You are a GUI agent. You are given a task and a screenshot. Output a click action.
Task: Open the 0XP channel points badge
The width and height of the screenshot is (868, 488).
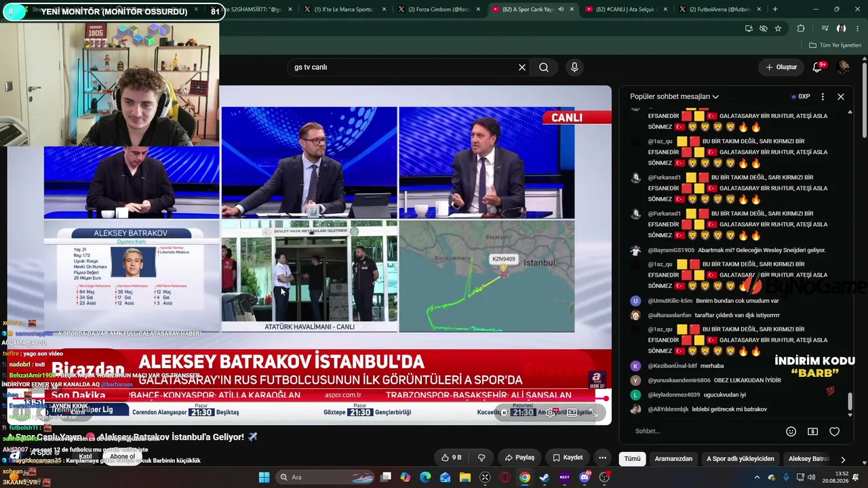coord(801,97)
